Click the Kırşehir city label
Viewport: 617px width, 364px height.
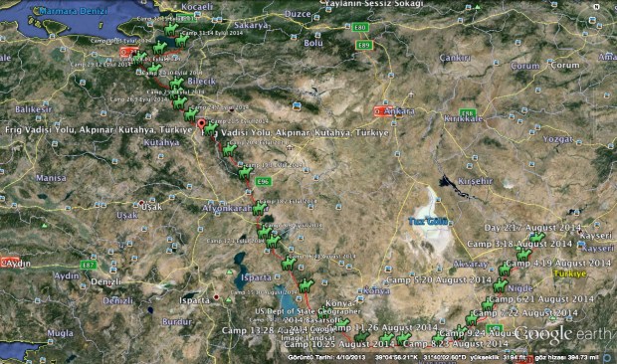click(475, 181)
